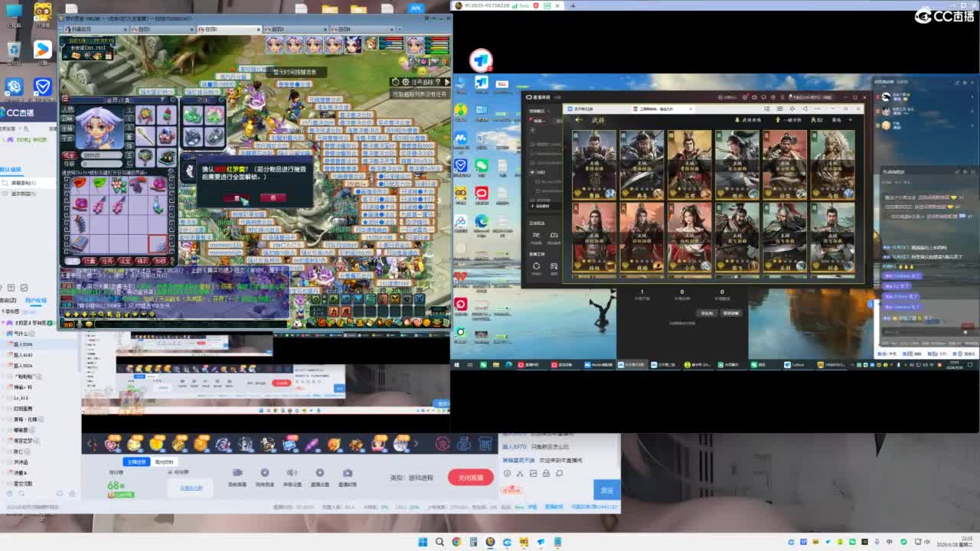
Task: Click the red item in first inventory slot
Action: 80,184
